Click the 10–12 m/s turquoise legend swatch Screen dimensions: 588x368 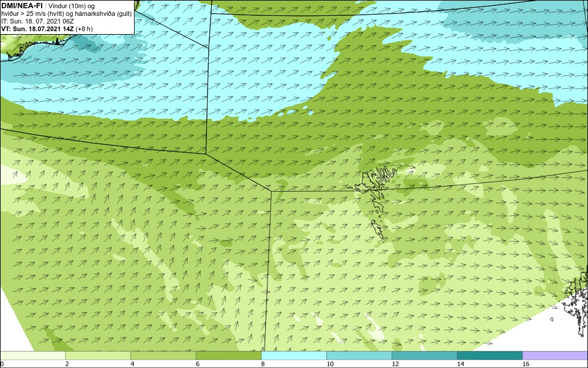[x=359, y=356]
